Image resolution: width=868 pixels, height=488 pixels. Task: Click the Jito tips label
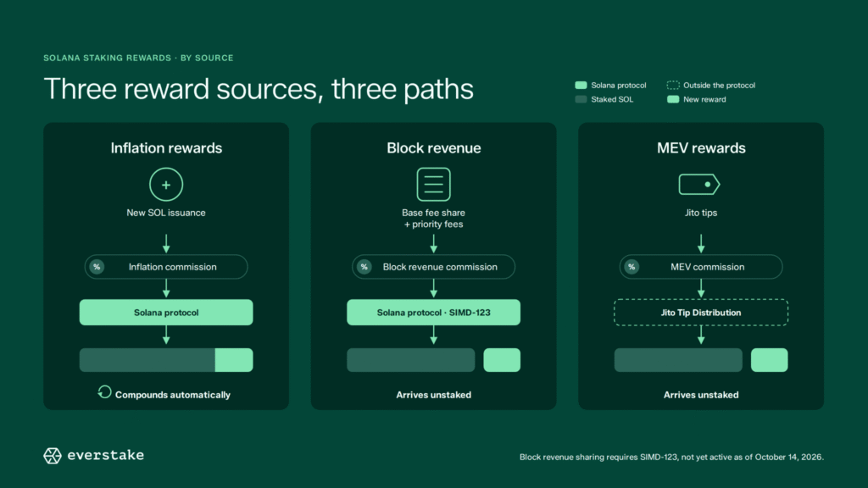(x=701, y=213)
